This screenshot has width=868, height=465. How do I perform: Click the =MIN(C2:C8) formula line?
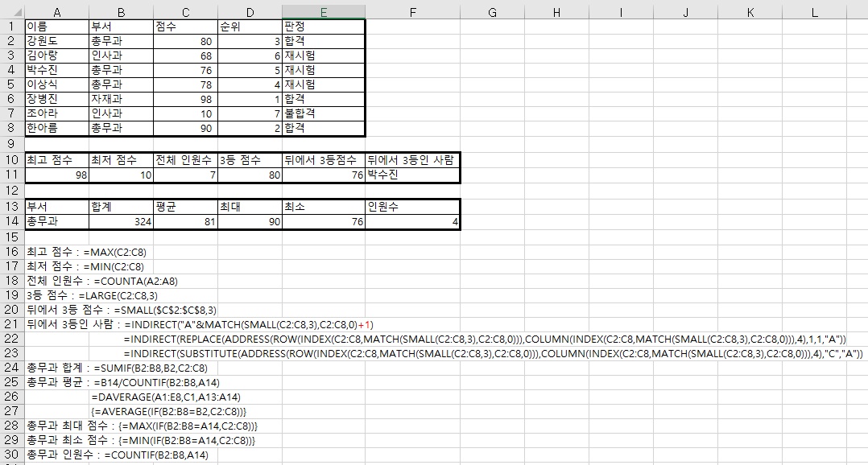(x=85, y=266)
